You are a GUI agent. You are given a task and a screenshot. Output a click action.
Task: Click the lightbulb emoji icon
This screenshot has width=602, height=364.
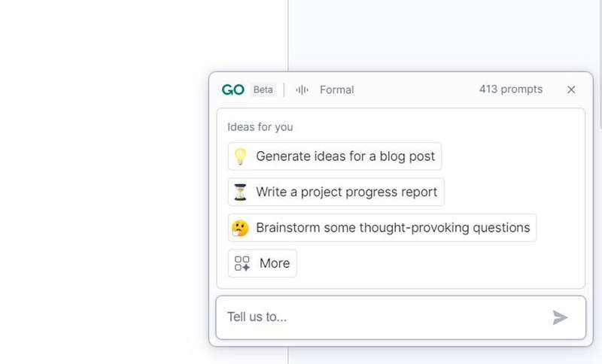point(240,156)
